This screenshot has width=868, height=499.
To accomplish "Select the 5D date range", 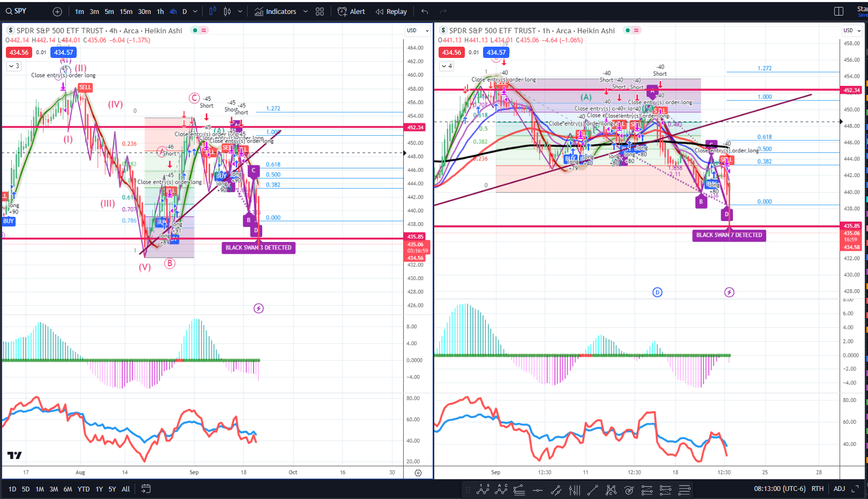I will pos(26,489).
